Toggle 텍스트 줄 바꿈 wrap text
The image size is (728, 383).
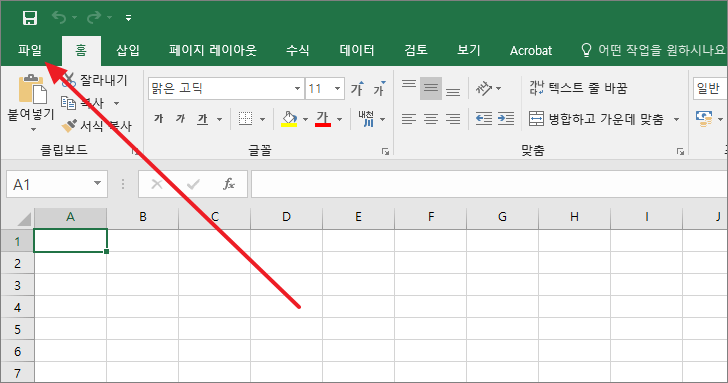[x=578, y=88]
